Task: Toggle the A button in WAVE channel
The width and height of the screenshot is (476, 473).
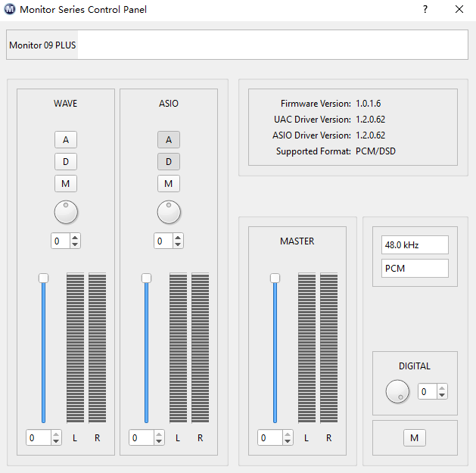Action: pos(66,139)
